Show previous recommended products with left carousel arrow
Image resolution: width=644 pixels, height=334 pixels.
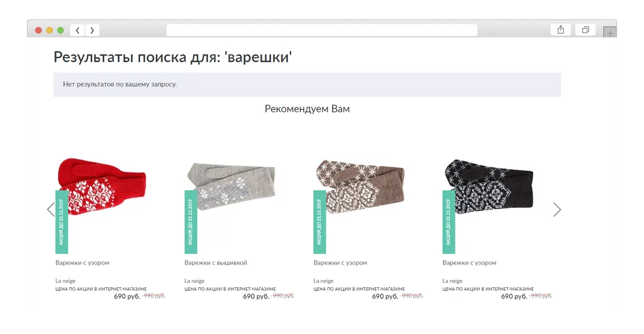(51, 209)
